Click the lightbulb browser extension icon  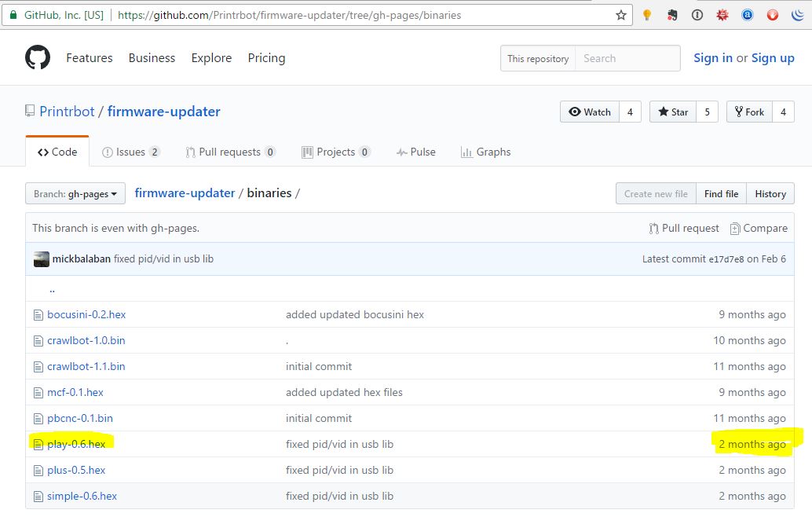[x=647, y=15]
